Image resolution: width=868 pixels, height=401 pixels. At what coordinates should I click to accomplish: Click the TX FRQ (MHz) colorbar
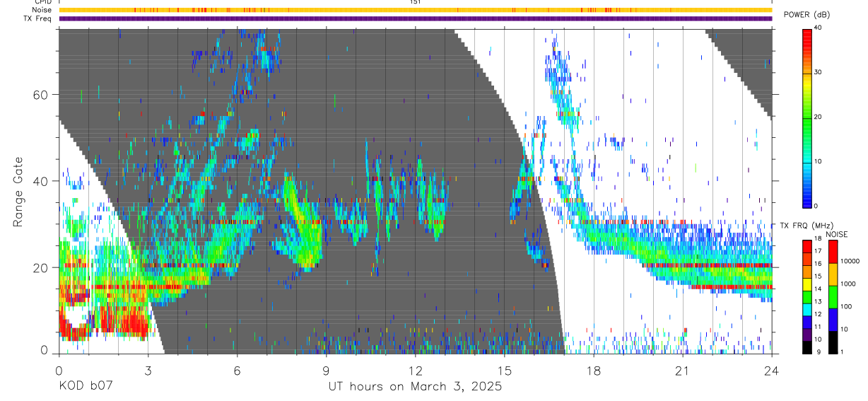pyautogui.click(x=807, y=296)
